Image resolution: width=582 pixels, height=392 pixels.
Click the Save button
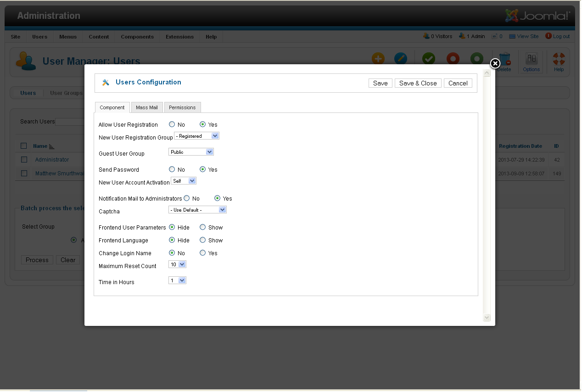click(381, 83)
